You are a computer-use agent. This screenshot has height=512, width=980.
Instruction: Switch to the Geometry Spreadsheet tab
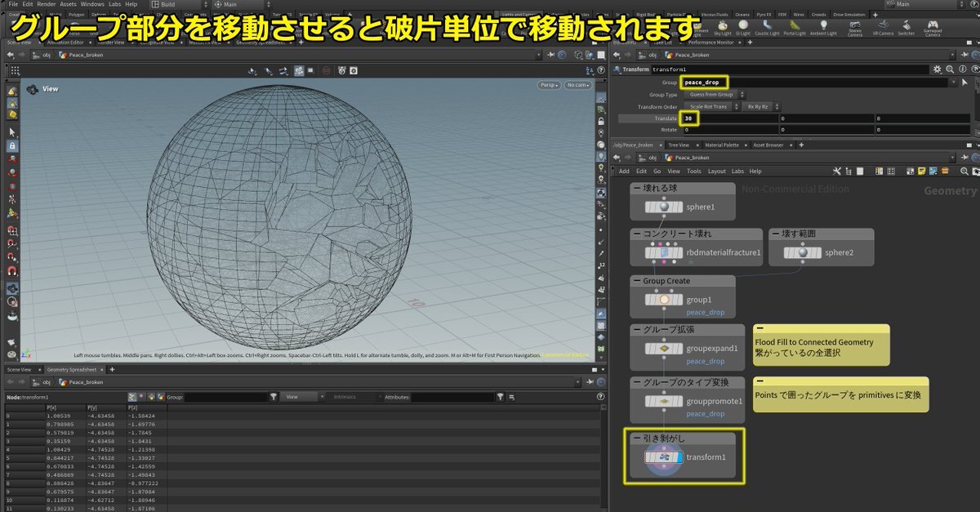(x=71, y=369)
